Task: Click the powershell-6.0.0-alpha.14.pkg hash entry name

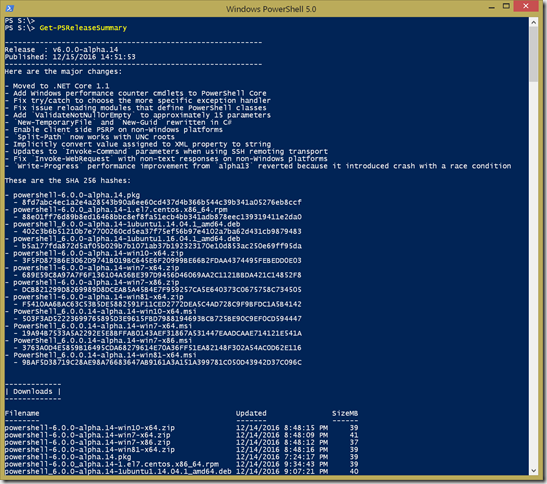Action: [76, 195]
